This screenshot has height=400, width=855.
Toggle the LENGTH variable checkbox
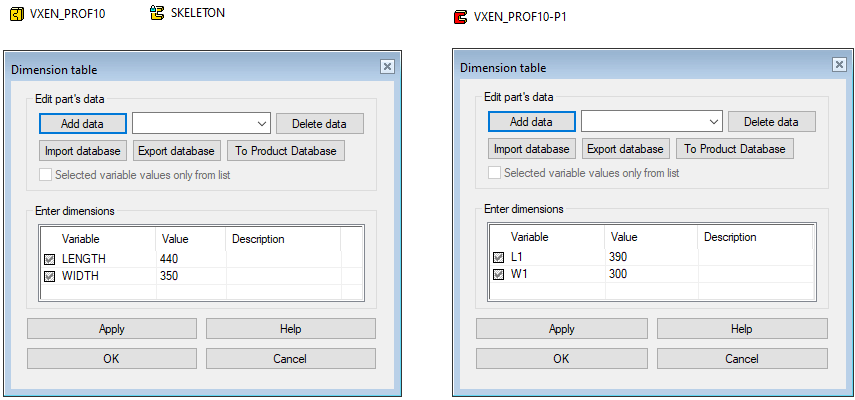point(50,259)
